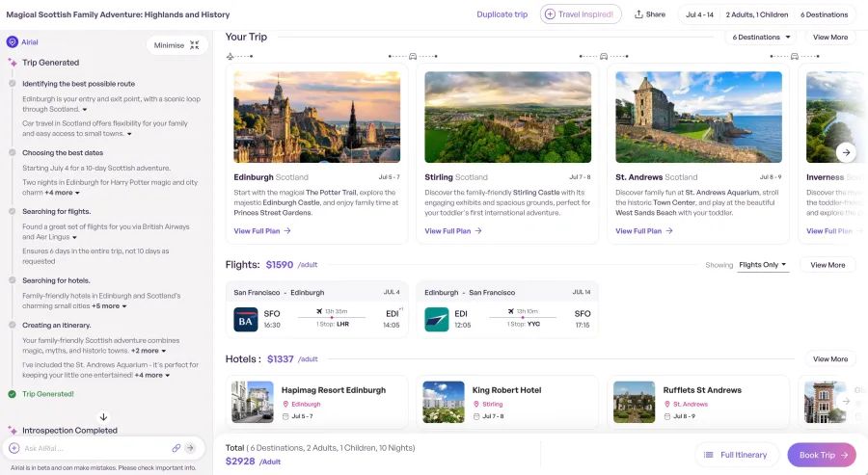Open the 6 Destinations dropdown in Your Trip
Screen dimensions: 868x475
point(762,38)
